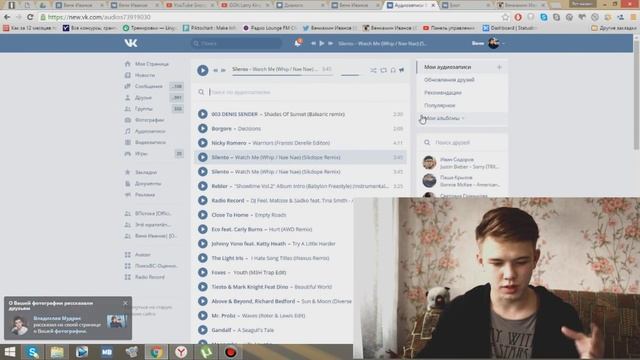Play Radio Record track
The image size is (640, 360).
click(202, 200)
